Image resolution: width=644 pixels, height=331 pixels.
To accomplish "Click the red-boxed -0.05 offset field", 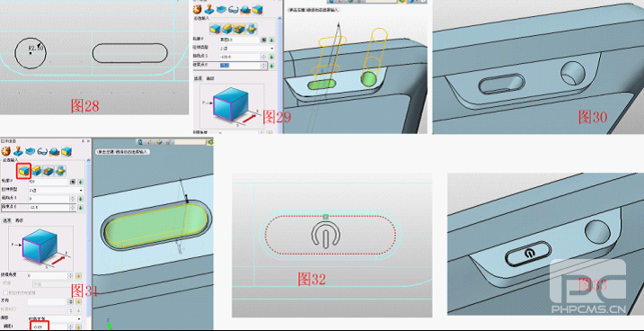I will point(39,327).
